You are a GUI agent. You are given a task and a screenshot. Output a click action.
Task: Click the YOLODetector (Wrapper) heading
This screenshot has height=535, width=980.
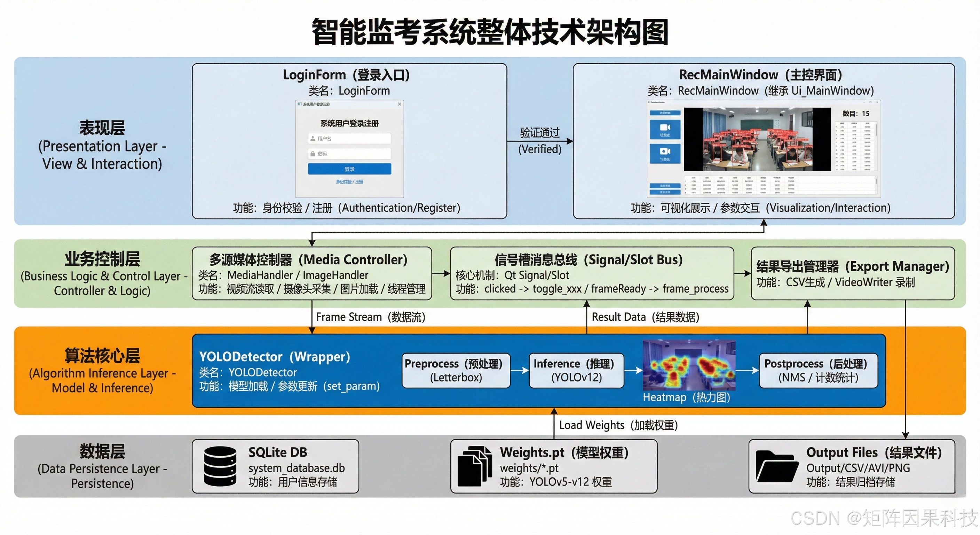click(x=275, y=356)
